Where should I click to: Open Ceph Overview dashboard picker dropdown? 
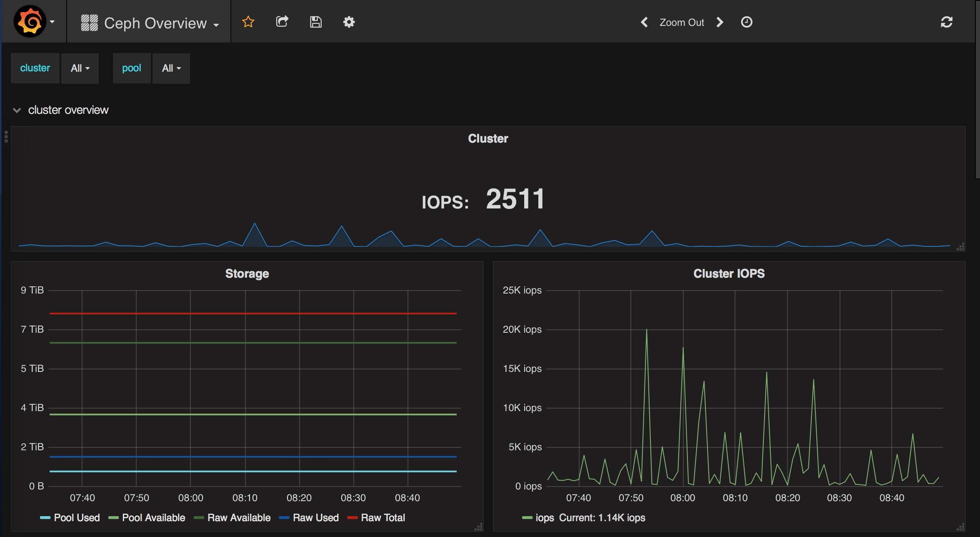pos(150,23)
